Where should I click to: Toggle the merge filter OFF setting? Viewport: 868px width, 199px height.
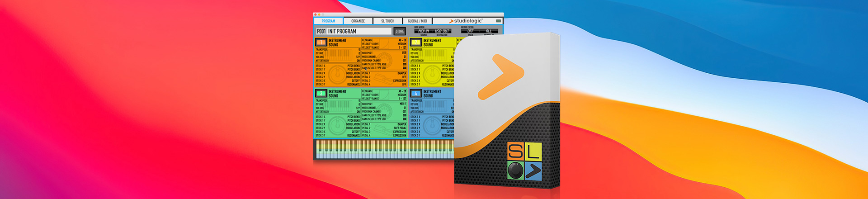(470, 31)
